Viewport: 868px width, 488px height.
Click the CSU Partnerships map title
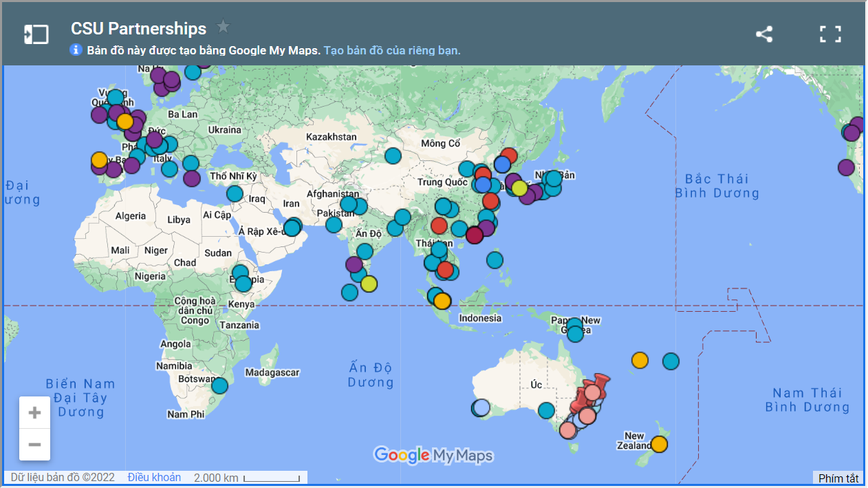[138, 28]
